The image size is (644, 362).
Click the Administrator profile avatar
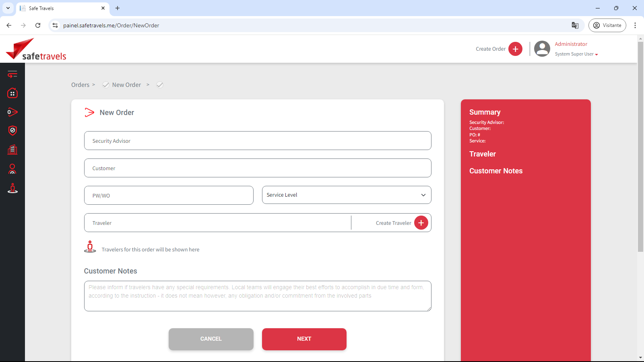click(x=542, y=49)
